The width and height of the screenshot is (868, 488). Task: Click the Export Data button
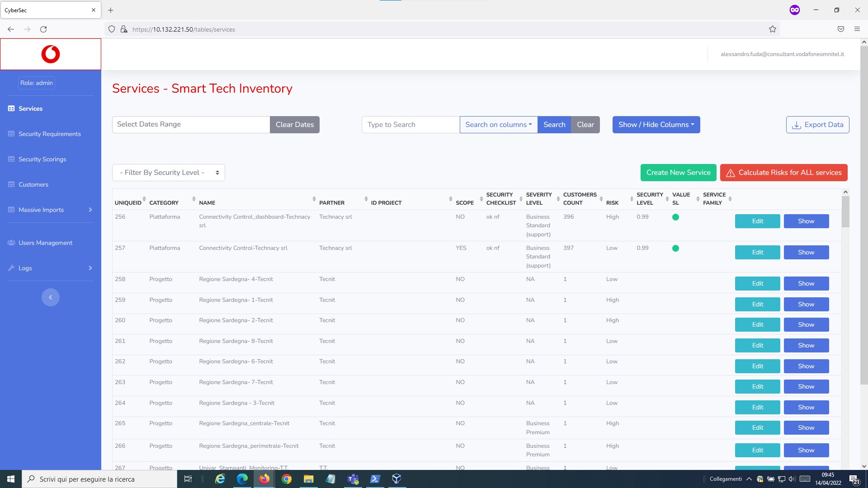tap(817, 125)
